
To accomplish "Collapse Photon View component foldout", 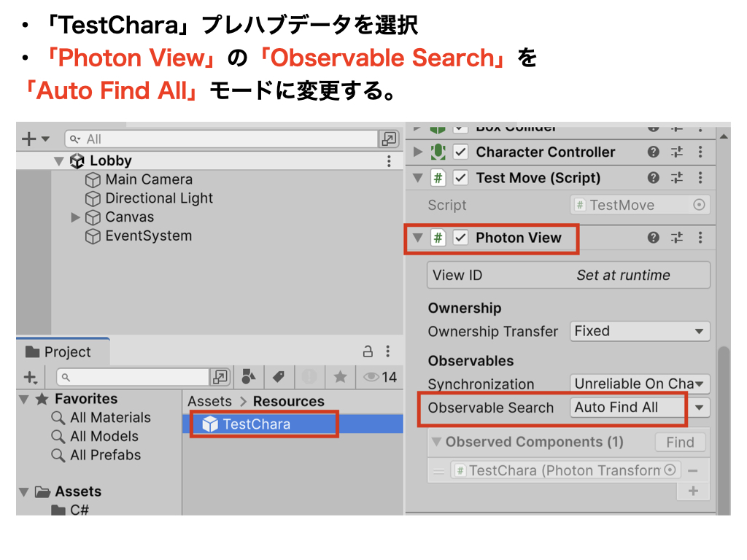I will tap(418, 238).
